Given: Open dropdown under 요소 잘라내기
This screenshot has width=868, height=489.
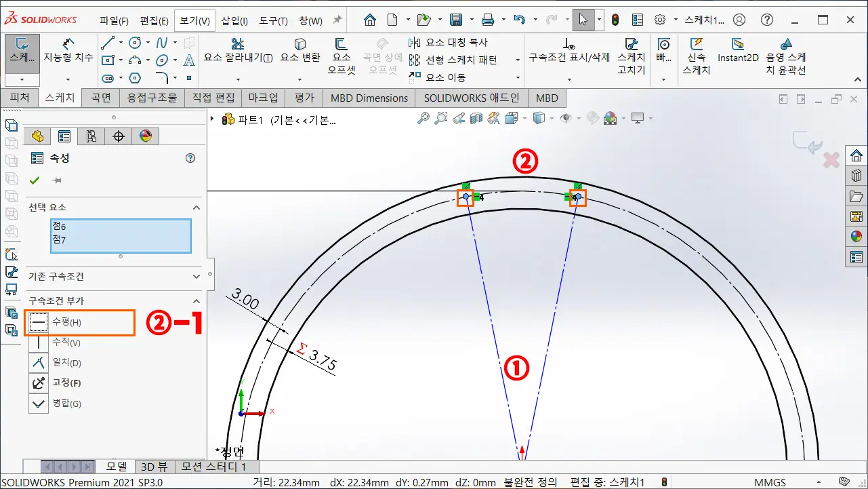Looking at the screenshot, I should point(238,79).
